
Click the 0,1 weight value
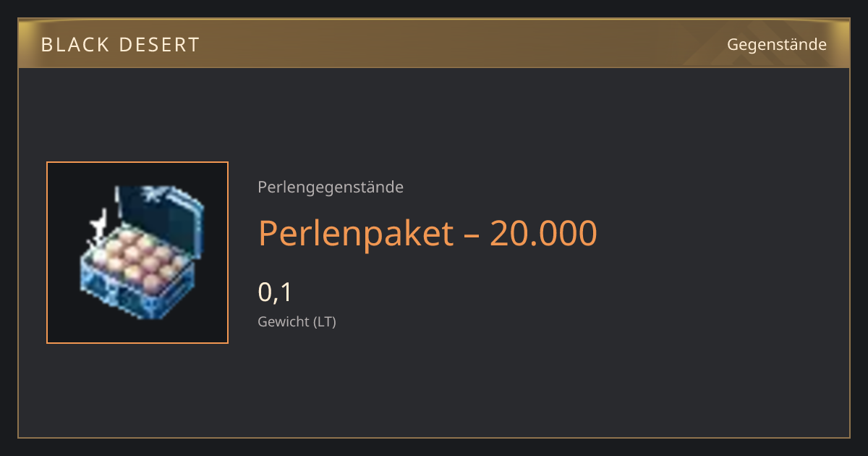(275, 292)
